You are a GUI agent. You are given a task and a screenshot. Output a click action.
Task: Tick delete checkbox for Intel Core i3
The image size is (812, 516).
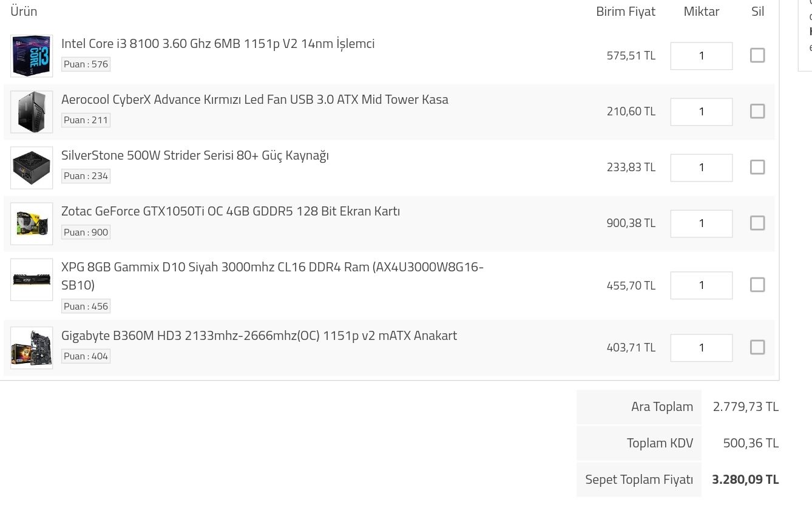click(757, 55)
